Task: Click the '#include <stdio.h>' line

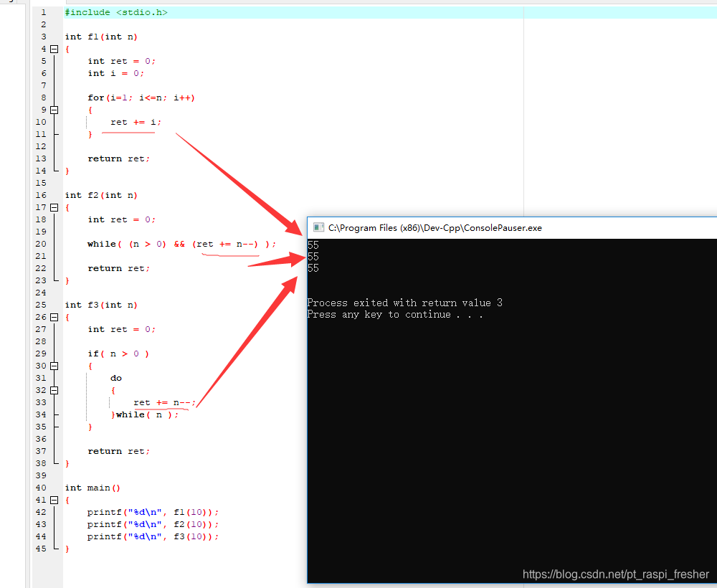Action: (116, 12)
